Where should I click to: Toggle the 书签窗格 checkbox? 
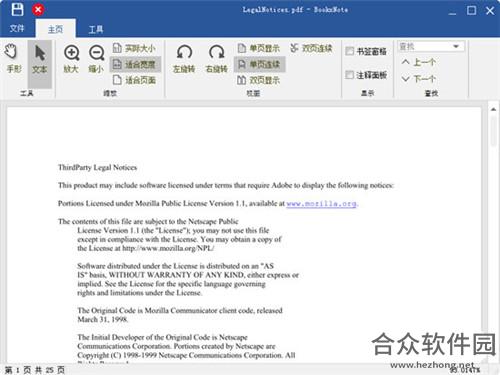(349, 51)
